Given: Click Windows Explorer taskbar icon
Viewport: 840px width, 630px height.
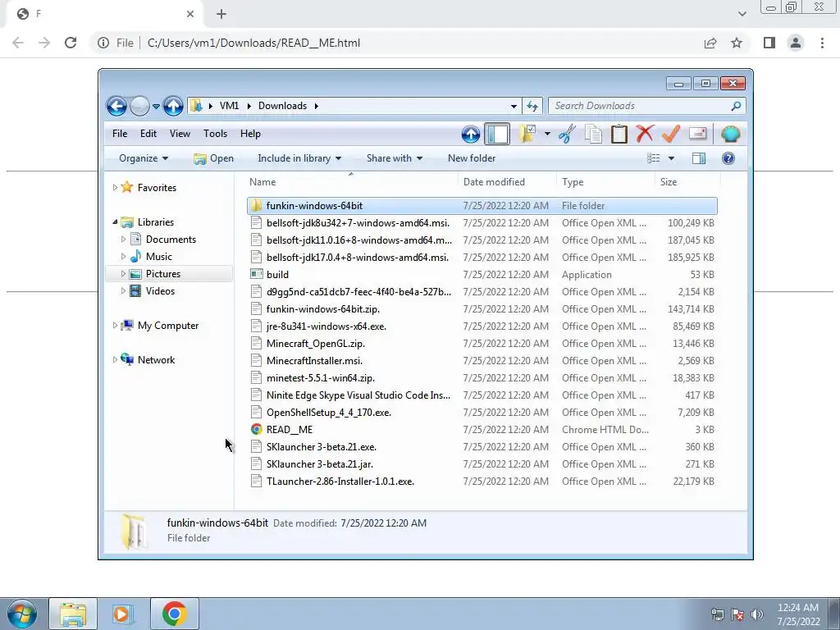Looking at the screenshot, I should pos(73,614).
